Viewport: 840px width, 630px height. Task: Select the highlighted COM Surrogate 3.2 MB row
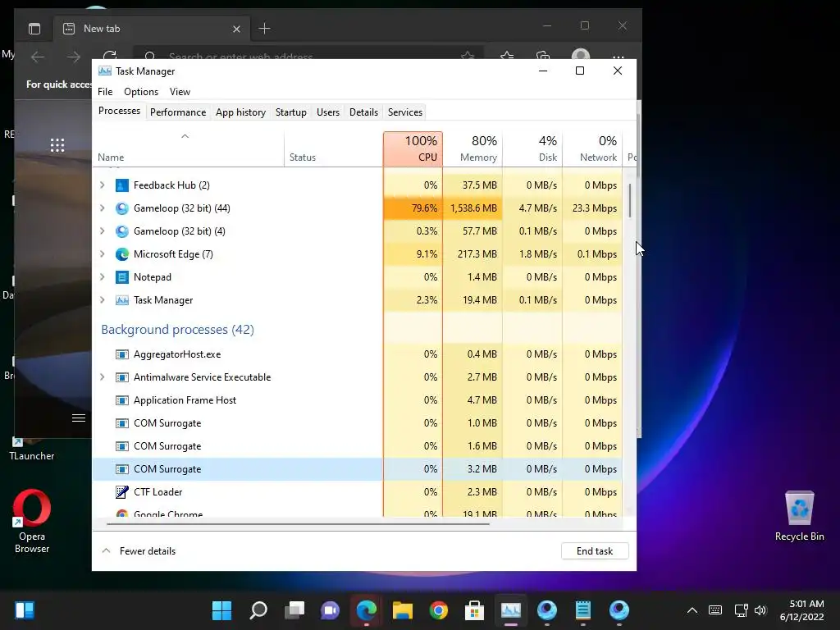358,469
